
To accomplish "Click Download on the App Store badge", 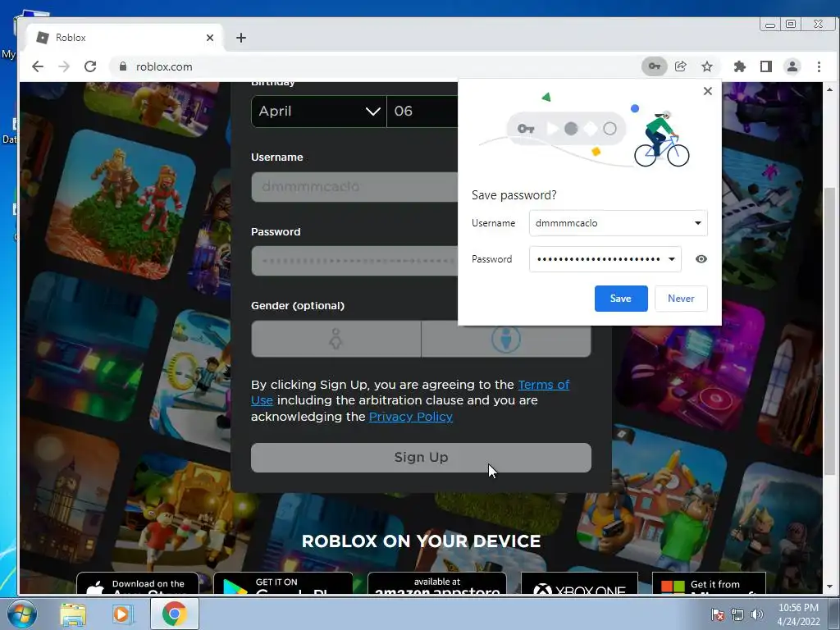I will (138, 584).
